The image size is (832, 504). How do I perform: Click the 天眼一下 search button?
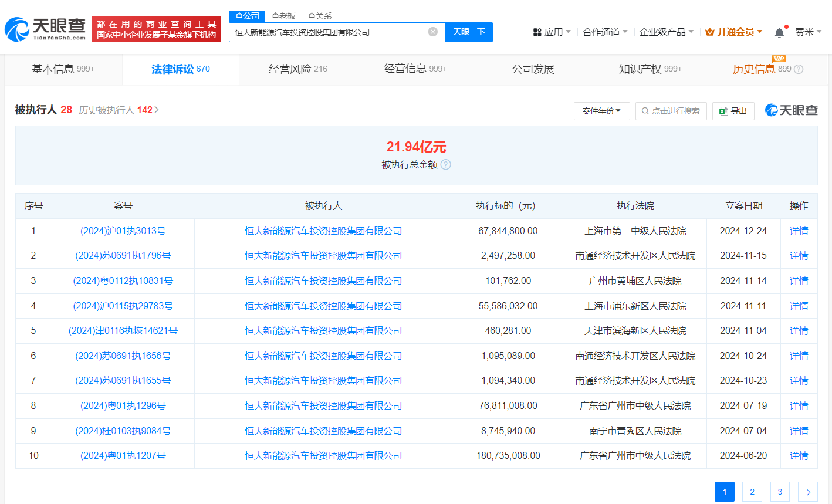click(x=469, y=32)
